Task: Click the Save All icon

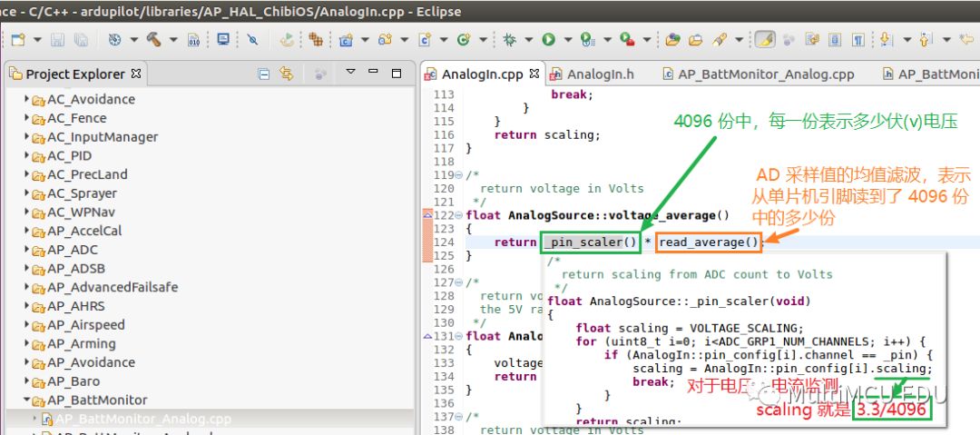Action: pos(81,39)
